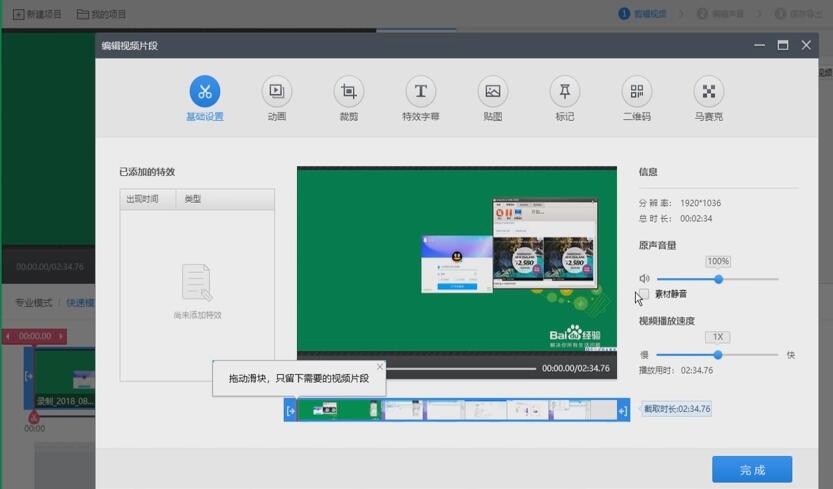Screen dimensions: 833x489
Task: Click the 原声音量 volume slider handle
Action: (x=718, y=279)
